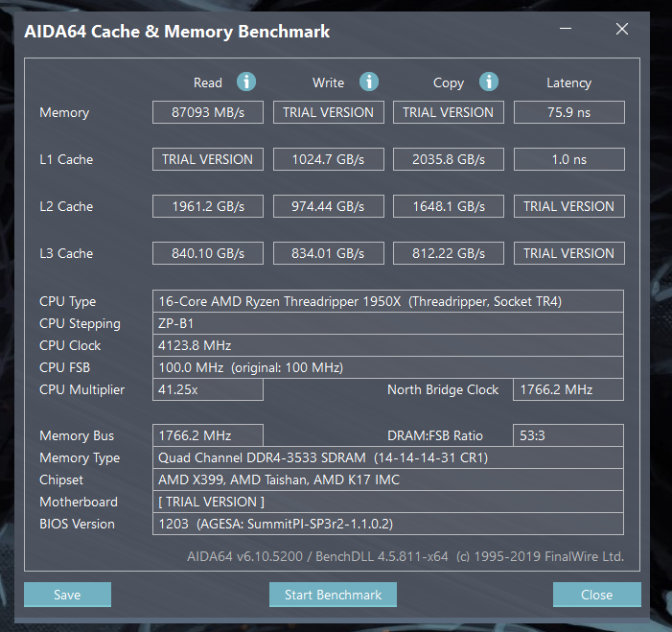The width and height of the screenshot is (672, 632).
Task: Click the Copy column header
Action: click(x=449, y=82)
